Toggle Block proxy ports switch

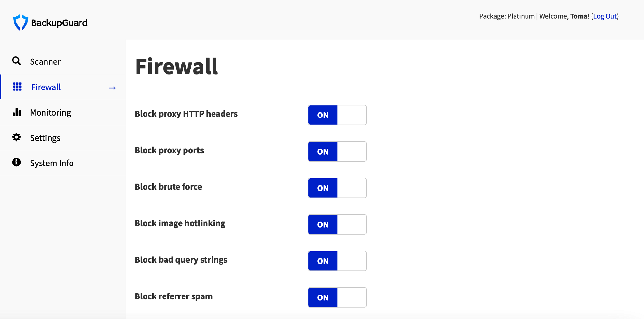337,151
